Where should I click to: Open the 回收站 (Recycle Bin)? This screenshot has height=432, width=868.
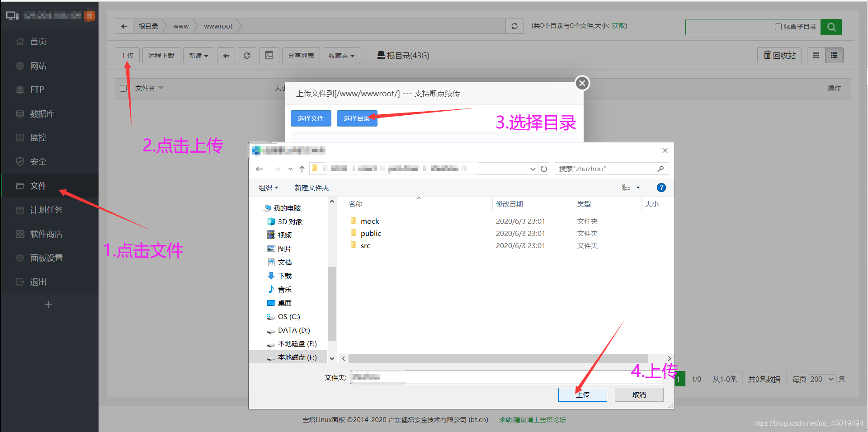click(778, 55)
